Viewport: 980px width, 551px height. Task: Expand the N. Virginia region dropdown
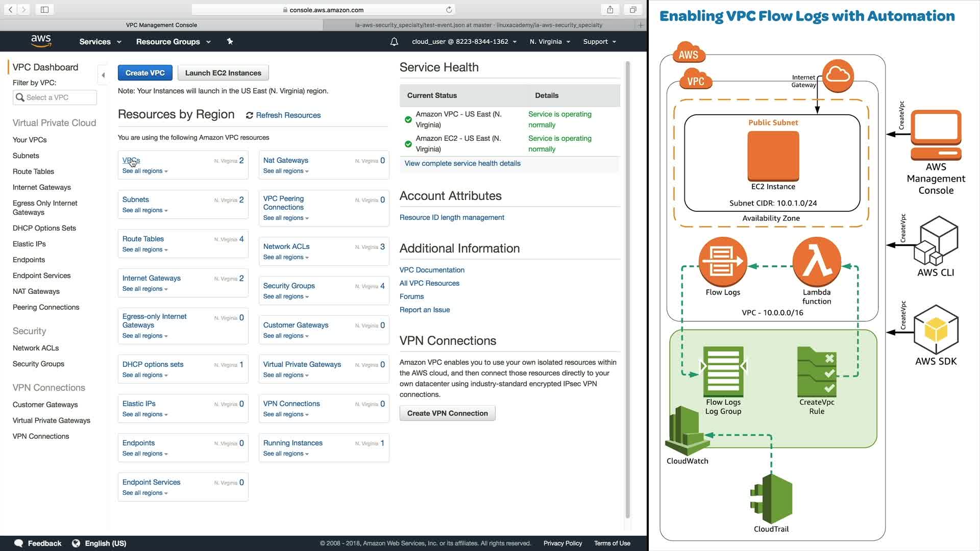550,42
